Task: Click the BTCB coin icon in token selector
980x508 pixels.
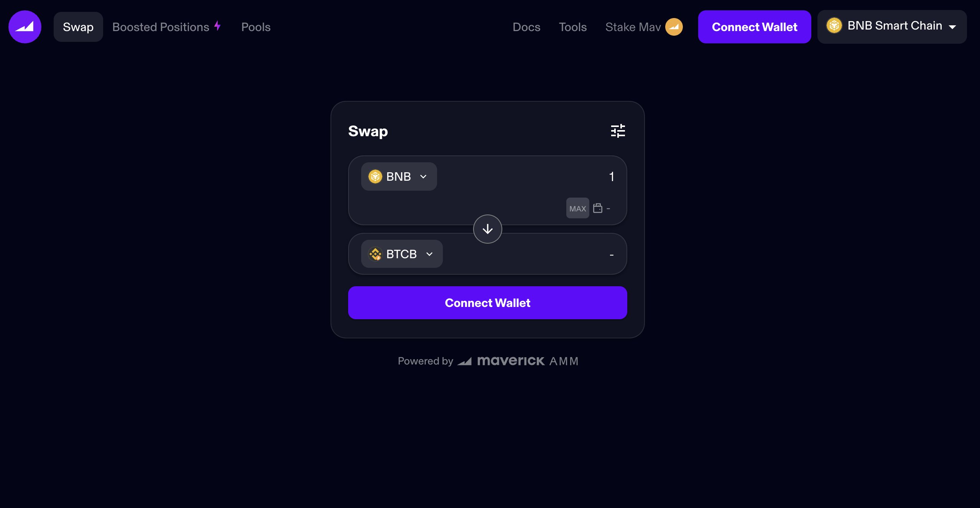Action: 375,254
